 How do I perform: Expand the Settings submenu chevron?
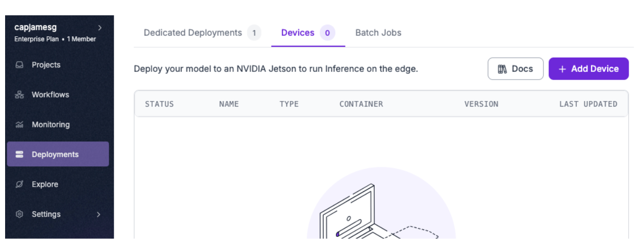coord(98,214)
